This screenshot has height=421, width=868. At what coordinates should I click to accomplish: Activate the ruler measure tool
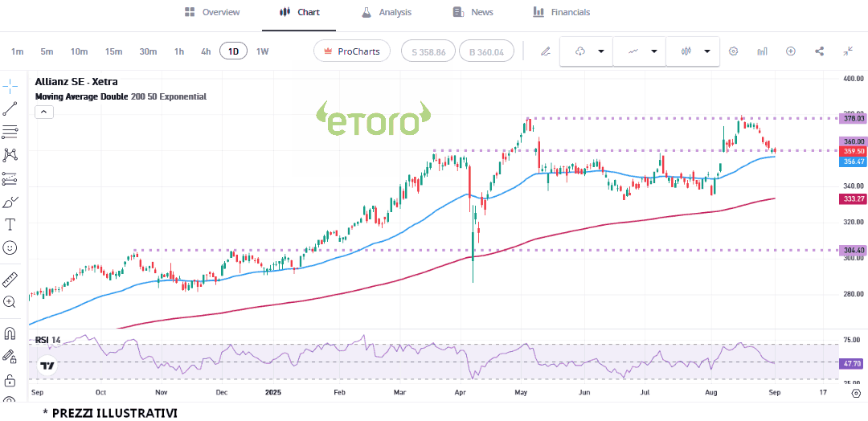[x=10, y=279]
